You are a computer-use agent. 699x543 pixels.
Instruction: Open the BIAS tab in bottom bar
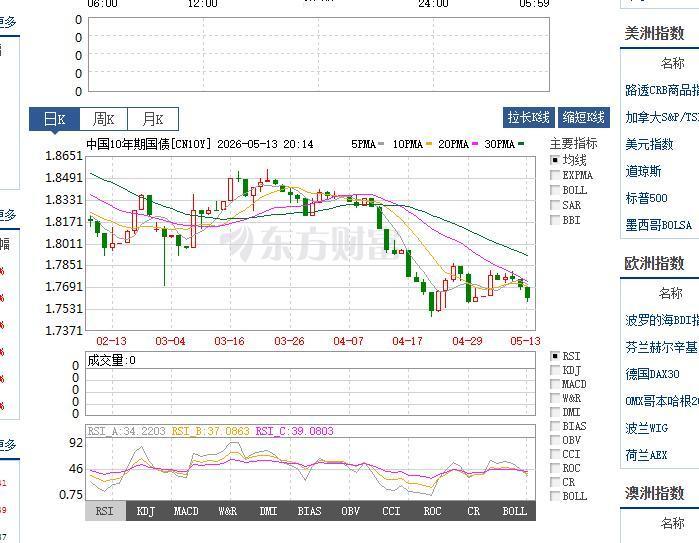click(x=309, y=511)
